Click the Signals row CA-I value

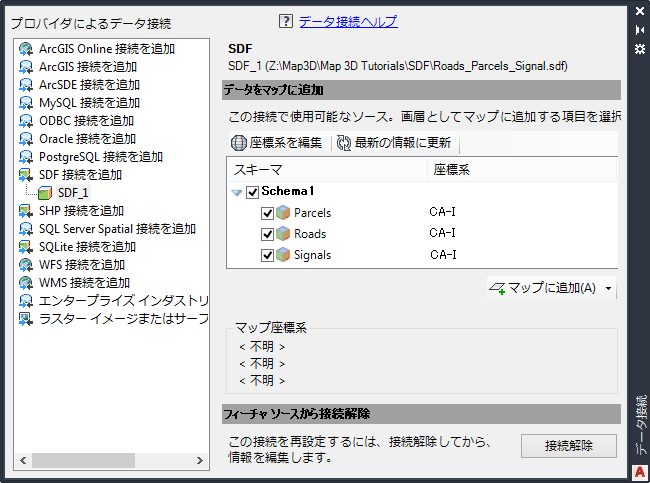coord(443,254)
